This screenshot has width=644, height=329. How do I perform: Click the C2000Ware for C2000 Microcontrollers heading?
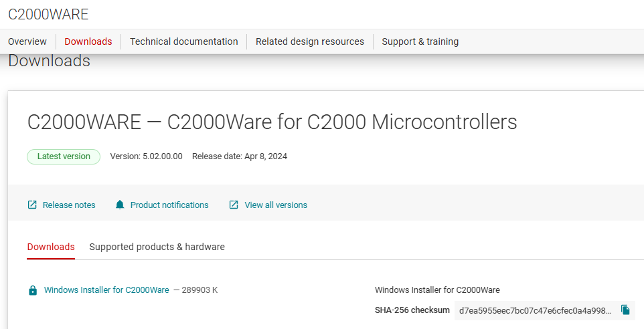coord(272,122)
